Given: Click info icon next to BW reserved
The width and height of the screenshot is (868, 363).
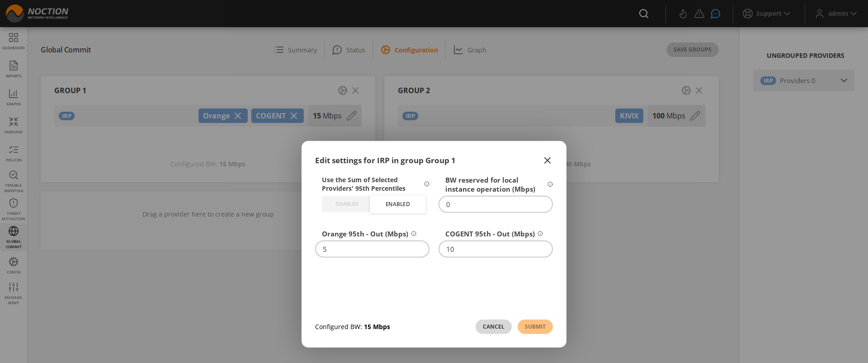Looking at the screenshot, I should 550,184.
